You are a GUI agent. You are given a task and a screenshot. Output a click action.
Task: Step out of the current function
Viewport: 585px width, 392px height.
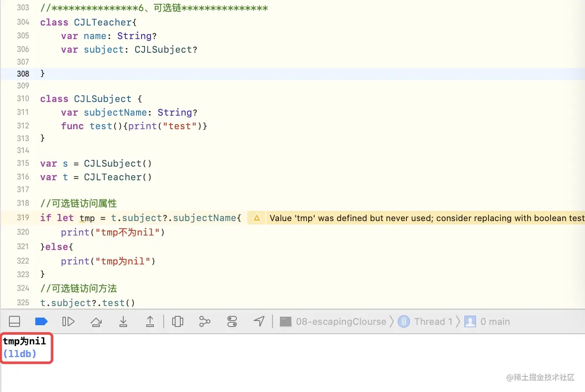150,321
